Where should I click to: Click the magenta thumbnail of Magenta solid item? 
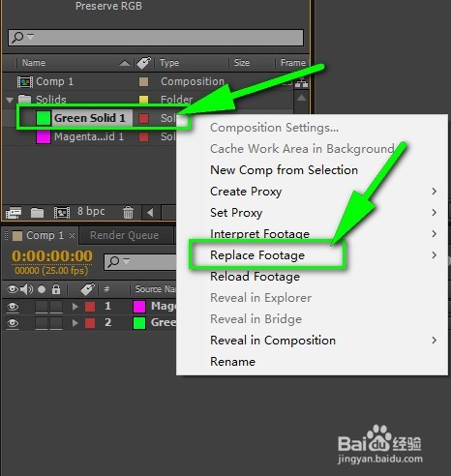[x=44, y=136]
